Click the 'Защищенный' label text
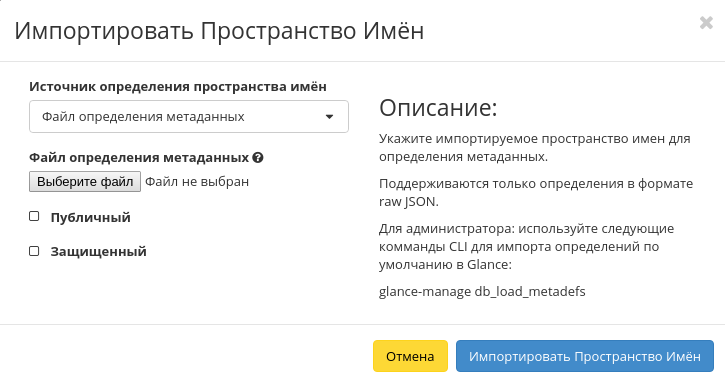The width and height of the screenshot is (725, 383). pyautogui.click(x=98, y=252)
